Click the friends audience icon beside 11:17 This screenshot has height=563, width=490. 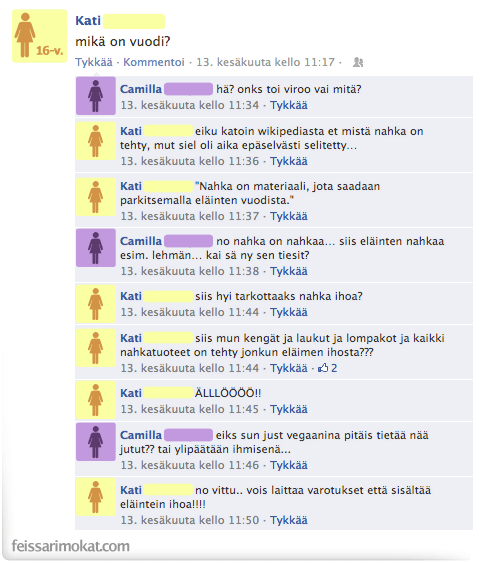point(358,62)
